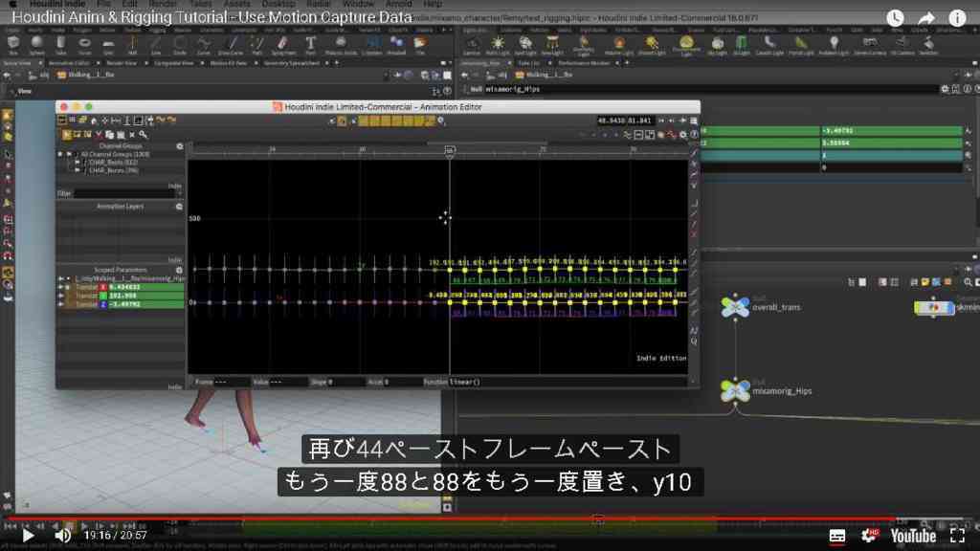
Task: Toggle pin on All Channel Groups row
Action: point(69,154)
